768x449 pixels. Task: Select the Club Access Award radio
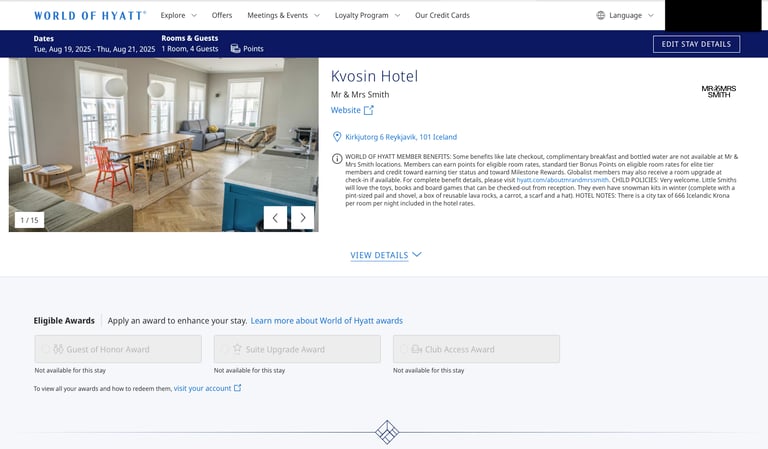[404, 349]
